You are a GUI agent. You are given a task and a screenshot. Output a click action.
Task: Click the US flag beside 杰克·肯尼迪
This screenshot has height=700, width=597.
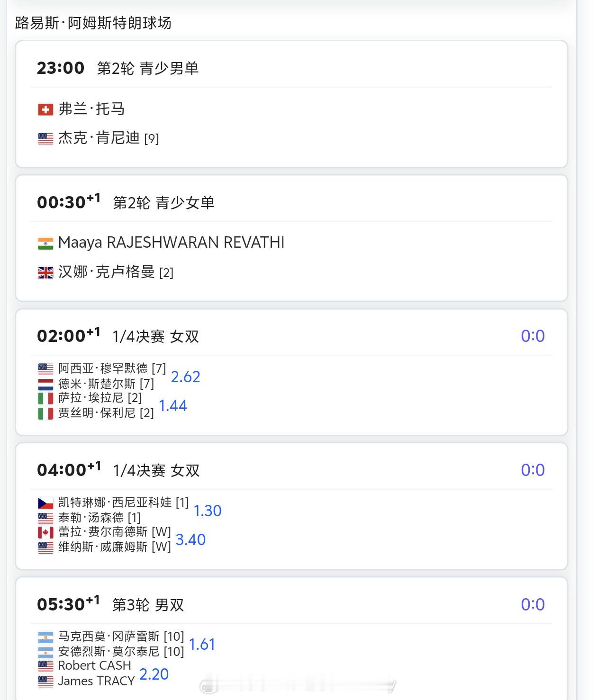pos(45,139)
